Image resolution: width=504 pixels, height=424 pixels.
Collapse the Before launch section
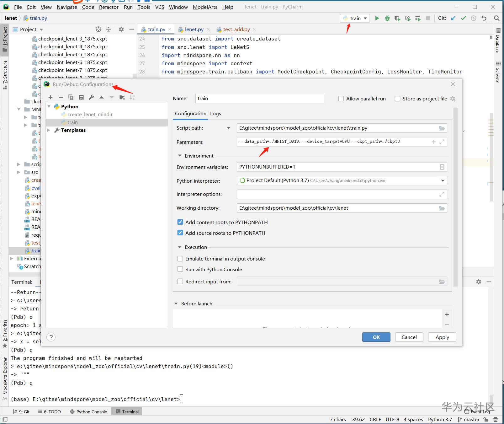coord(176,304)
